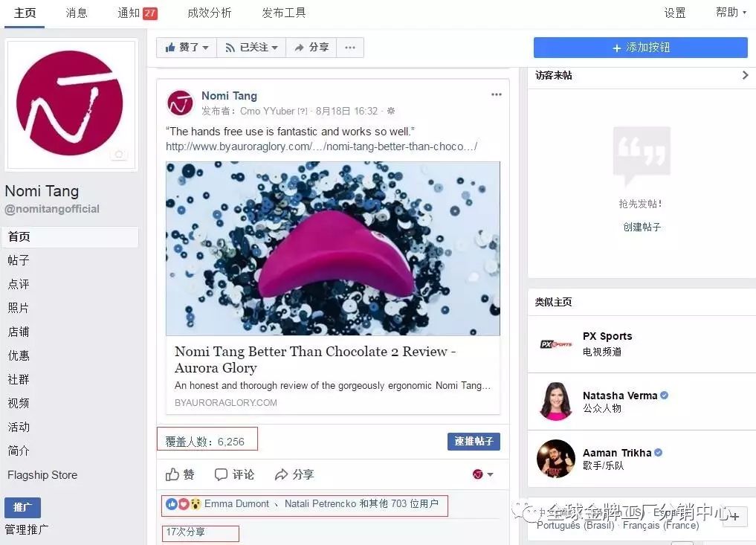Like the post with 赞 thumbs-up
Viewport: 756px width, 545px height.
point(180,474)
